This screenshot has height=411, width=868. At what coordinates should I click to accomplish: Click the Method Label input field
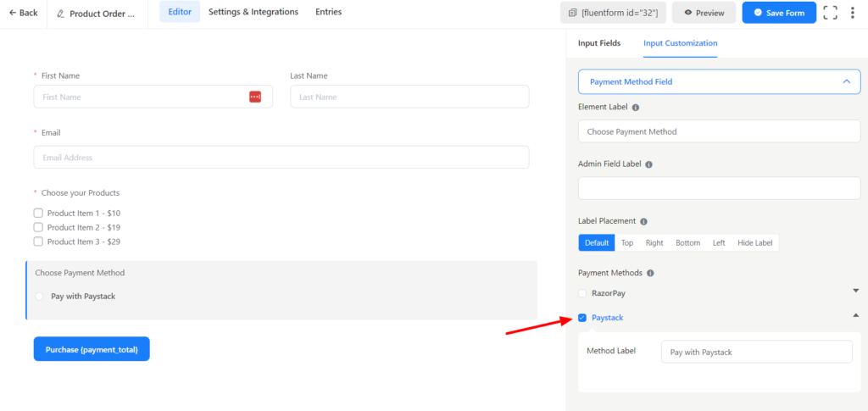tap(756, 352)
